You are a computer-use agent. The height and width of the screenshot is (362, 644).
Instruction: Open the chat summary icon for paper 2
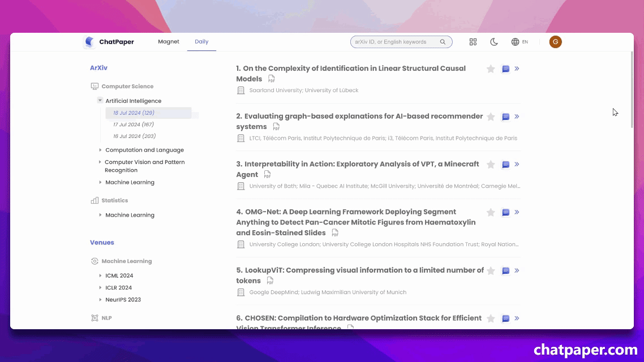click(x=505, y=116)
